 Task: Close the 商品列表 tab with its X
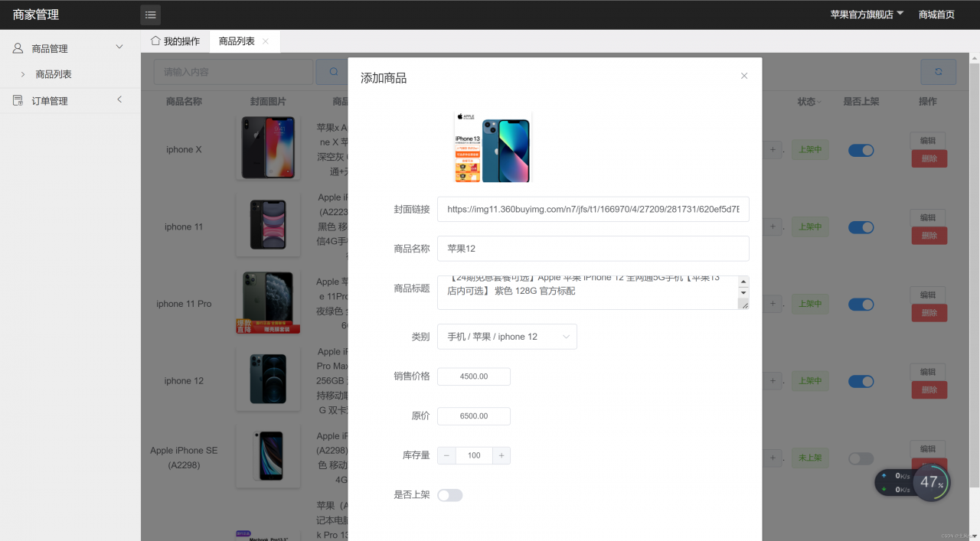pos(266,41)
